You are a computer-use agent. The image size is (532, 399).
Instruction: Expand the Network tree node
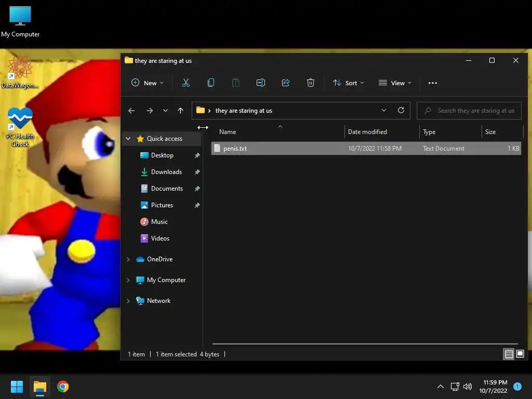tap(128, 301)
